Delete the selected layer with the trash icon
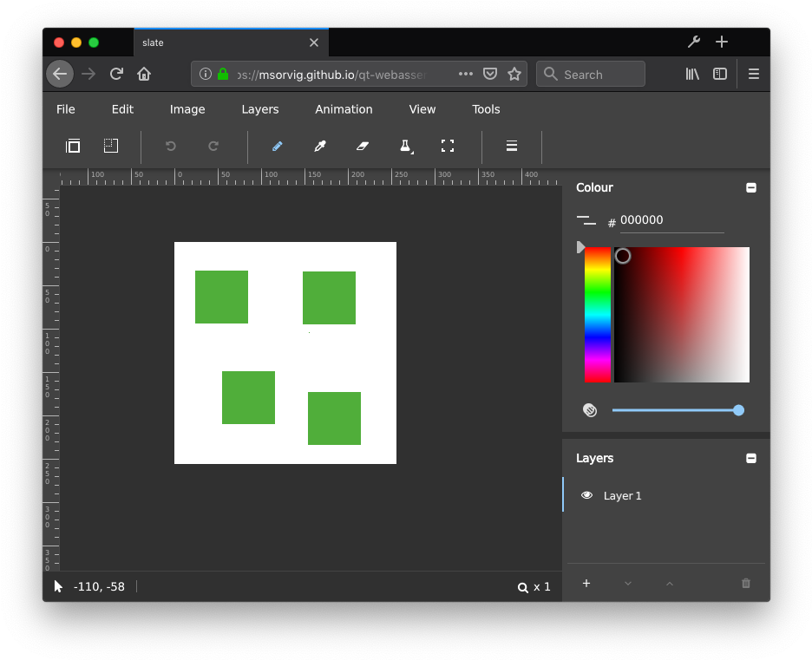The width and height of the screenshot is (812, 660). [x=745, y=584]
